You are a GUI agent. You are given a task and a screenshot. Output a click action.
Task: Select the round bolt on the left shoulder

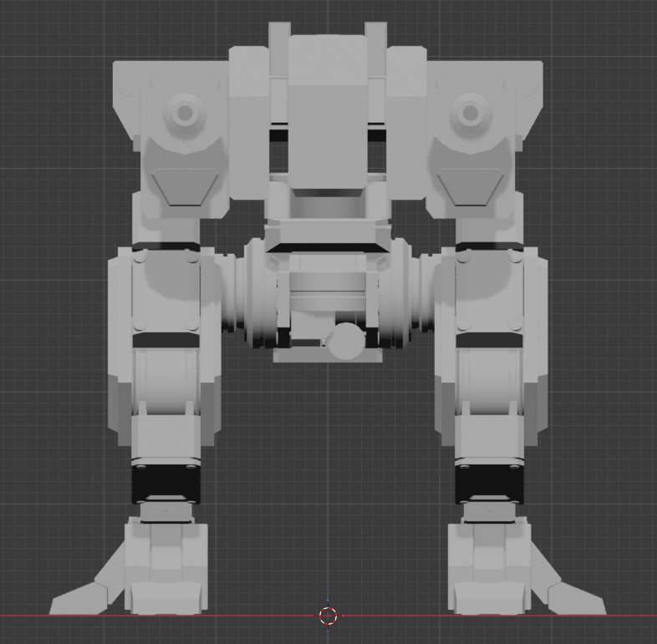click(x=185, y=113)
